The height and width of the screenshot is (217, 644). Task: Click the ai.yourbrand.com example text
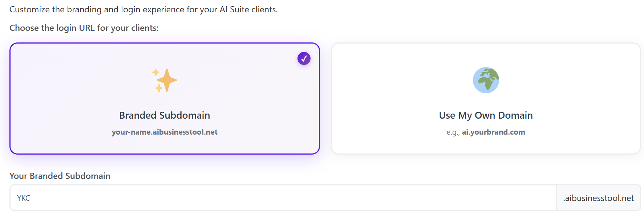pos(493,132)
